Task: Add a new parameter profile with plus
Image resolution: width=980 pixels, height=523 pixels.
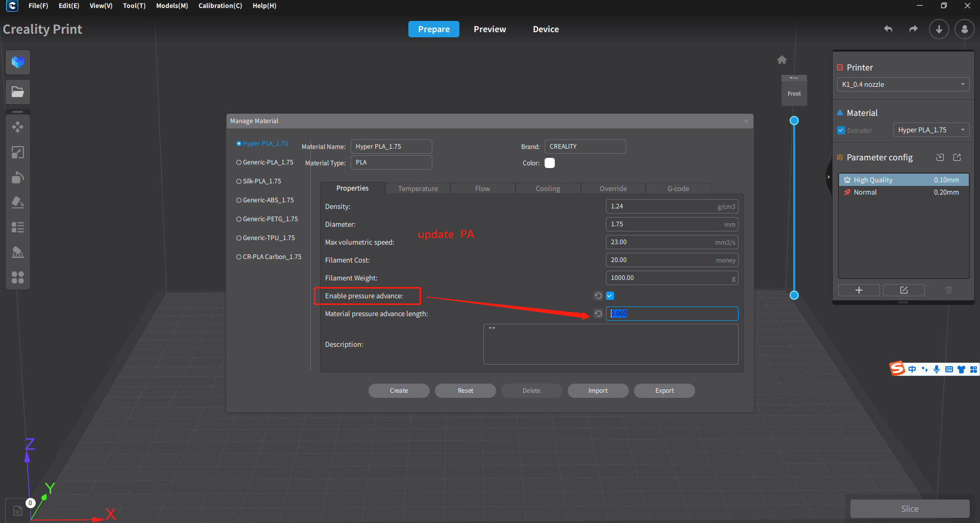Action: tap(859, 290)
